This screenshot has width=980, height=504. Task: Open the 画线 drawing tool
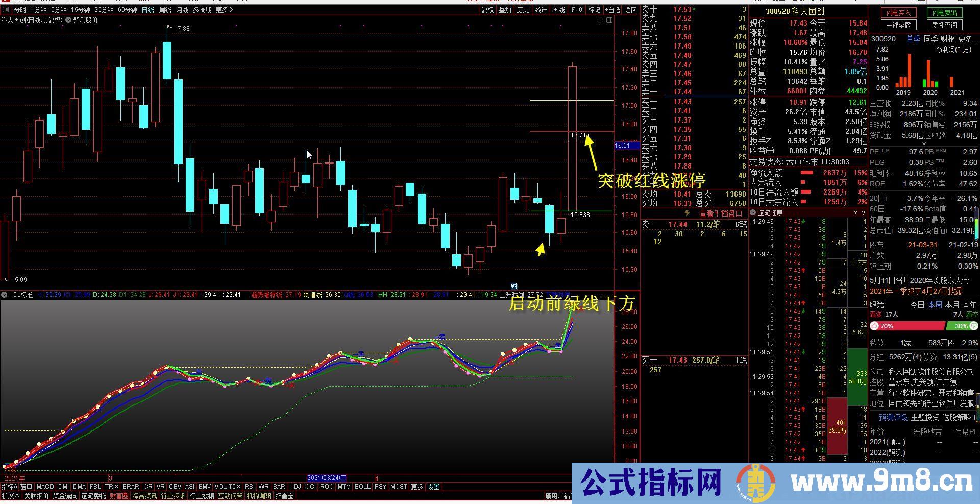coord(559,10)
